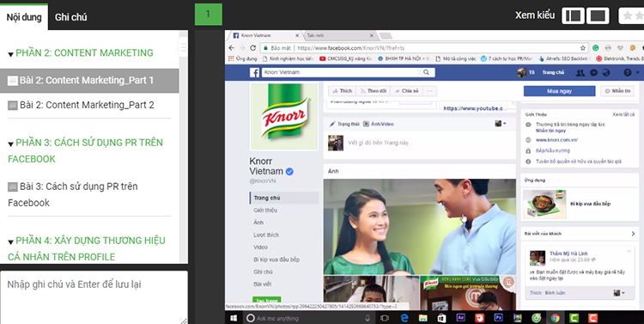The width and height of the screenshot is (644, 324).
Task: Choose Ảnh/Video in post composer
Action: pos(379,124)
